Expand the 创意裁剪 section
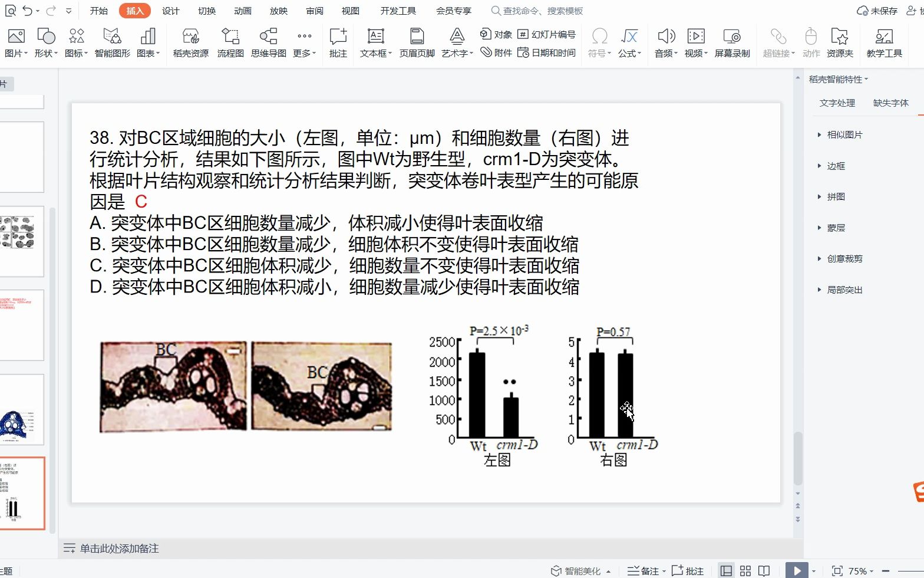924x578 pixels. pyautogui.click(x=840, y=258)
